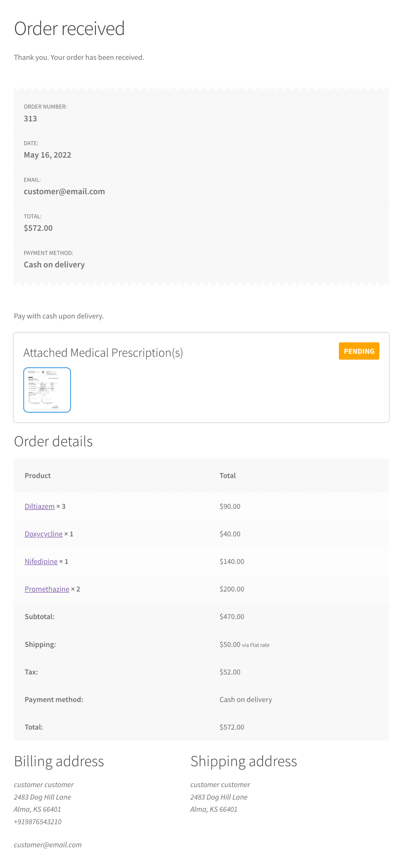Click the Shipping address heading
The width and height of the screenshot is (402, 868).
pos(243,761)
